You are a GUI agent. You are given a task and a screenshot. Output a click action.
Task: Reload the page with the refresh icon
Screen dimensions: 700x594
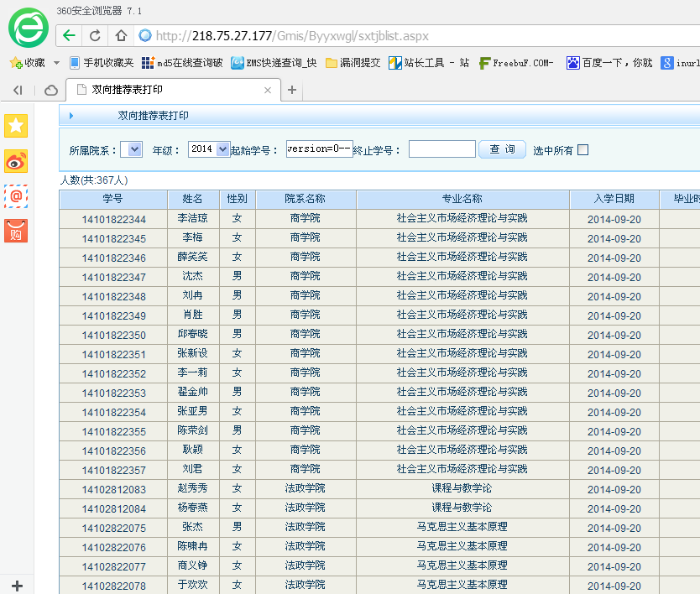point(95,36)
